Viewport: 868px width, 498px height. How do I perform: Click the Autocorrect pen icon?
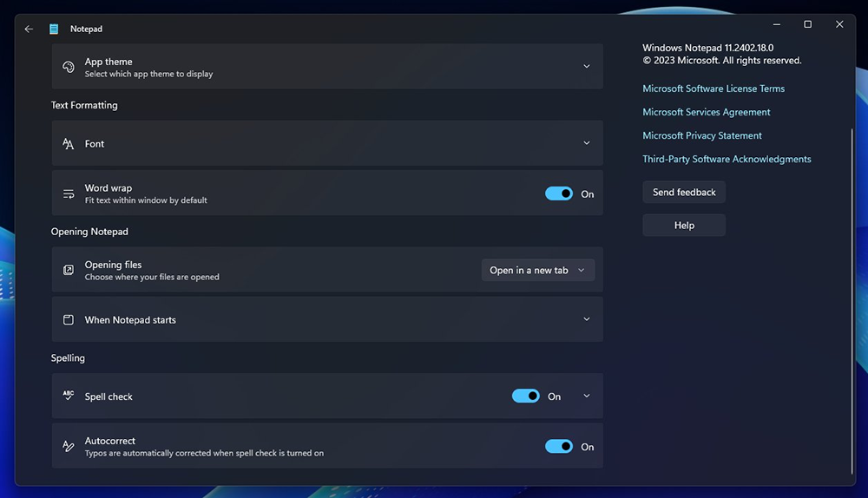pos(69,447)
